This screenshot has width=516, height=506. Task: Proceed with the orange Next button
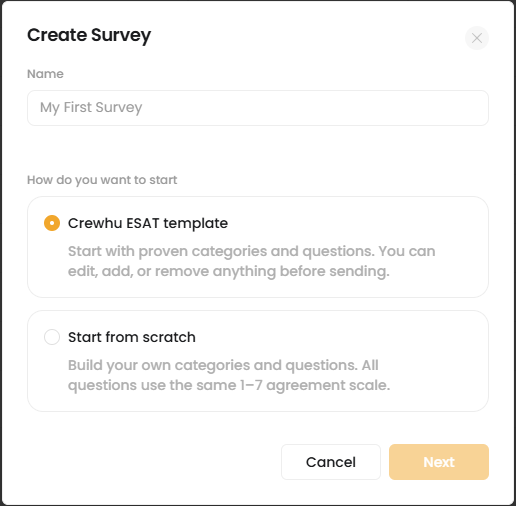point(439,462)
